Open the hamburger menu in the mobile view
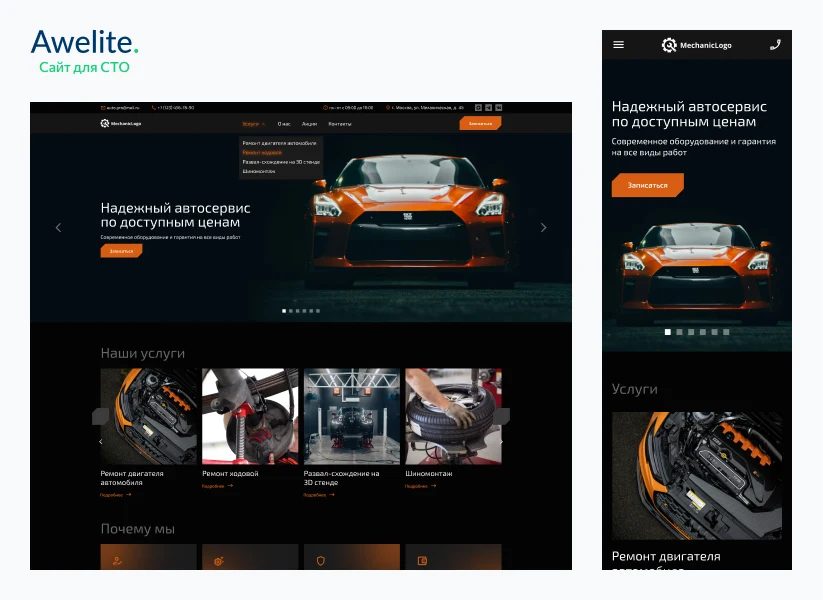Screen dimensions: 823x600 coord(618,45)
